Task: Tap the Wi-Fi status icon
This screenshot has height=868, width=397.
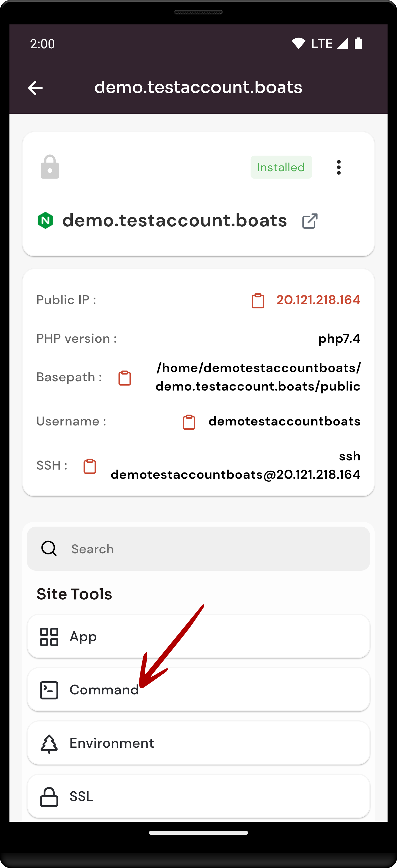Action: [x=298, y=44]
